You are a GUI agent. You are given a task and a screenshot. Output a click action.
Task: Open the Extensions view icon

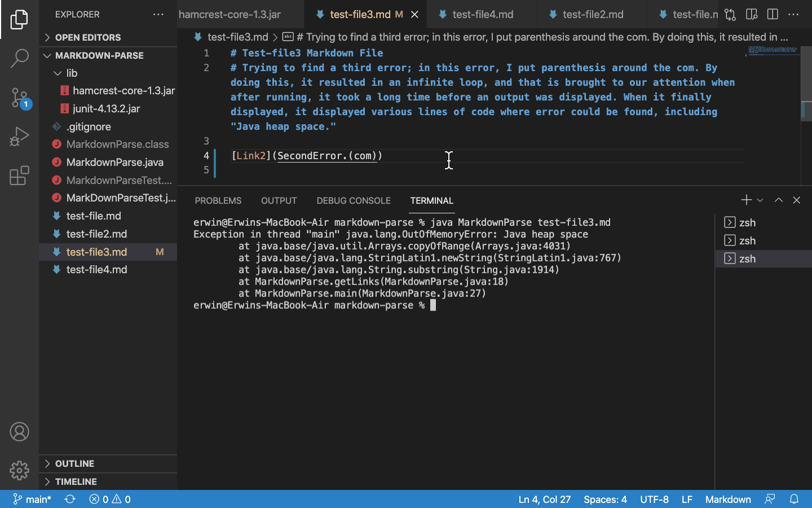(19, 176)
